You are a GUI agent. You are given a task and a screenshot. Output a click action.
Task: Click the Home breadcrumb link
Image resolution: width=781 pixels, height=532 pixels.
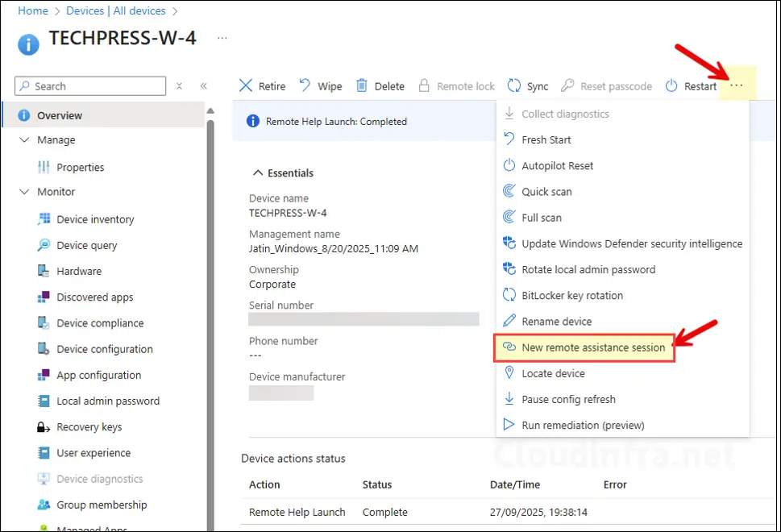pyautogui.click(x=32, y=11)
